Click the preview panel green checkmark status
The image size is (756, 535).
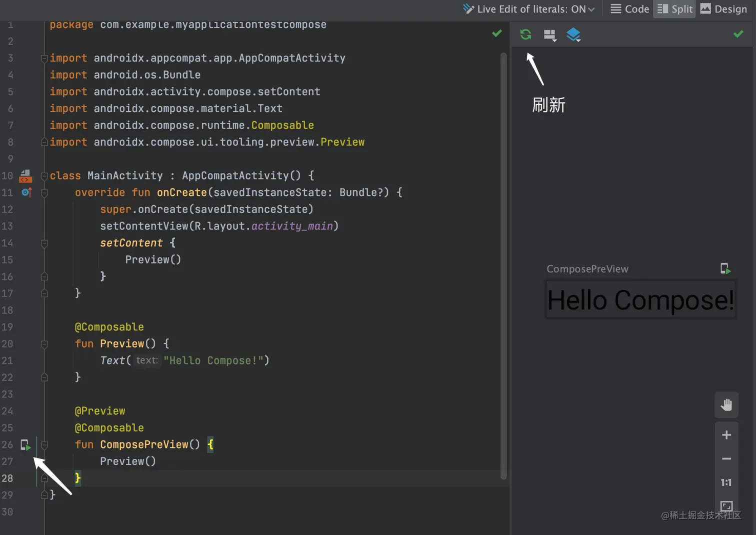738,34
